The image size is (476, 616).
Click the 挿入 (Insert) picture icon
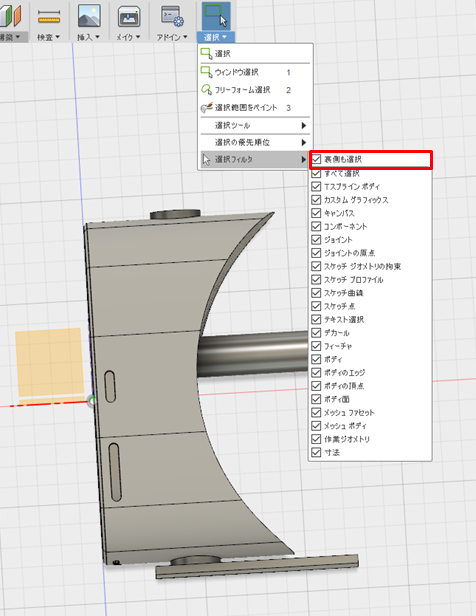tap(89, 16)
